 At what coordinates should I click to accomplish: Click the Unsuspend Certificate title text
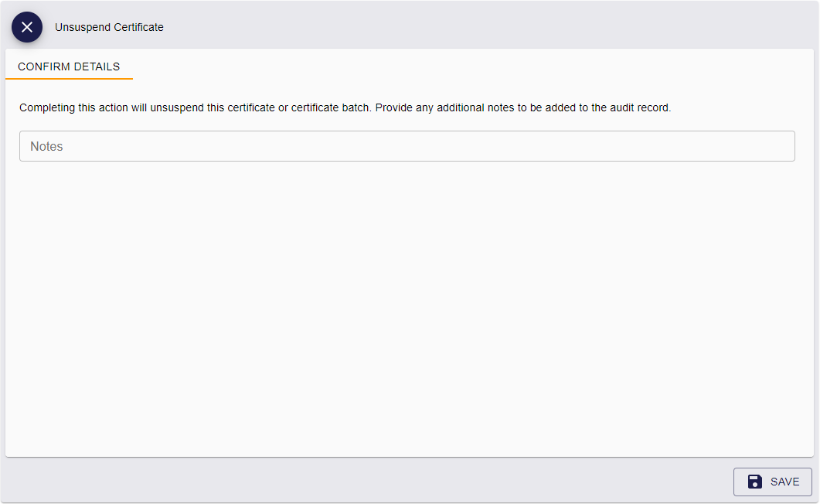(109, 27)
